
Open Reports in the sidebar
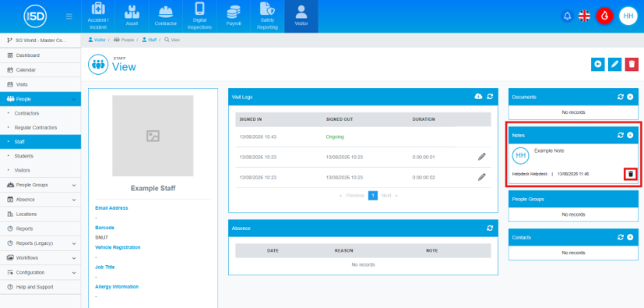(40, 228)
